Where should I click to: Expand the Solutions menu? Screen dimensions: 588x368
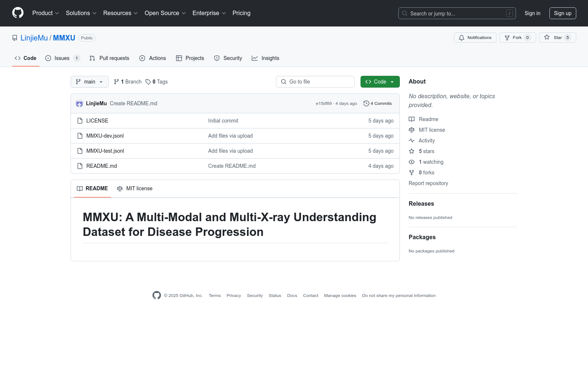(81, 13)
